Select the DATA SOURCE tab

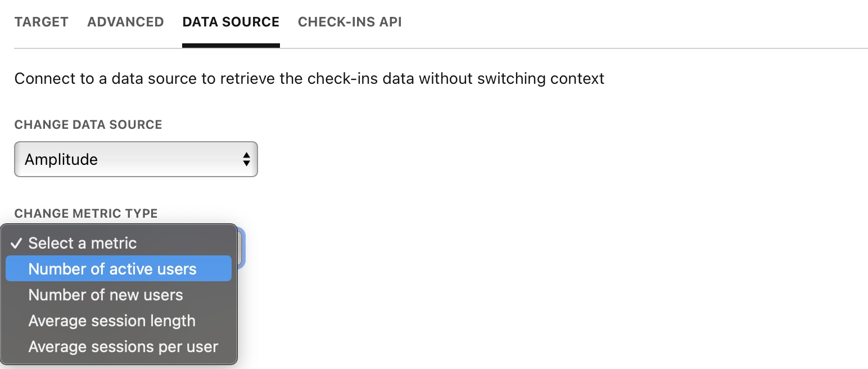coord(230,22)
